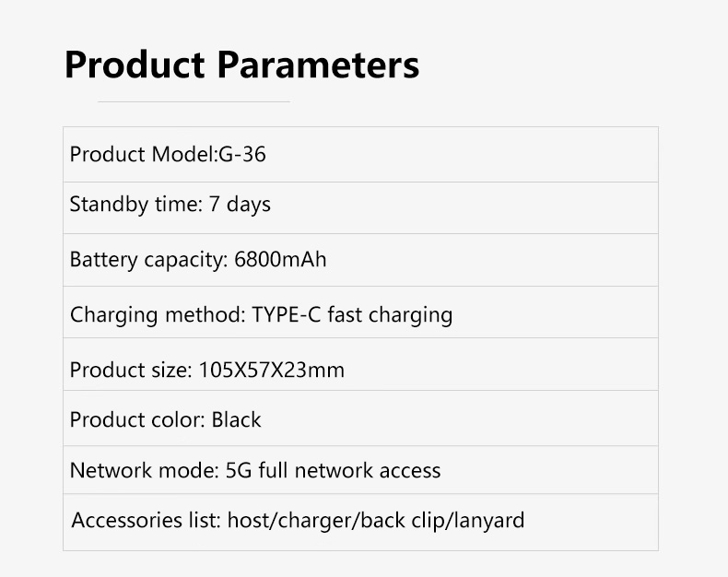Screen dimensions: 728x577
Task: Select the Product size label
Action: (131, 370)
